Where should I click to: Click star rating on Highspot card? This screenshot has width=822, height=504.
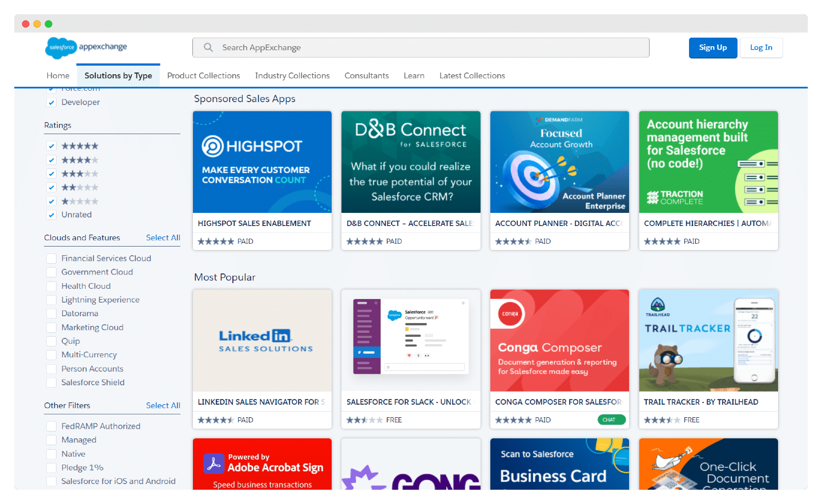coord(216,241)
